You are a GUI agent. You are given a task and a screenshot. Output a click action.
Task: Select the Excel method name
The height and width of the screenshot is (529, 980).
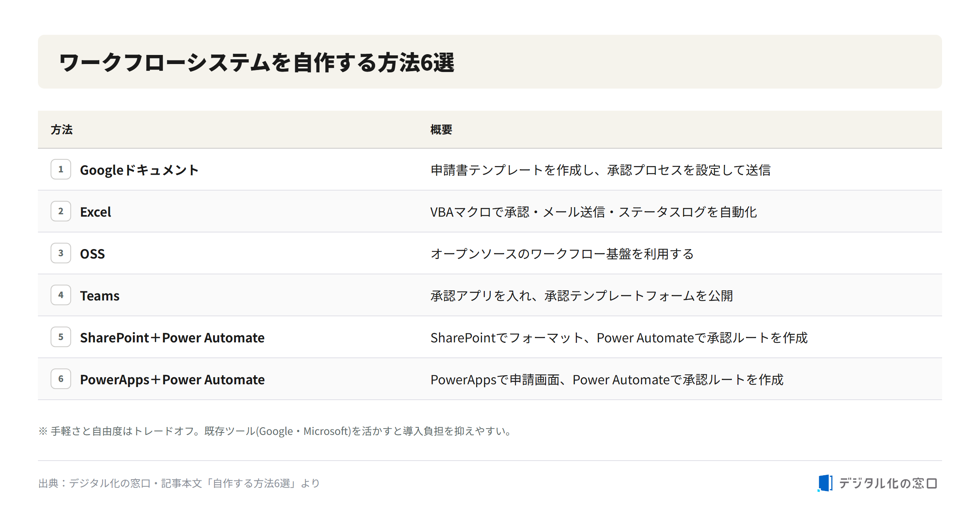[96, 212]
